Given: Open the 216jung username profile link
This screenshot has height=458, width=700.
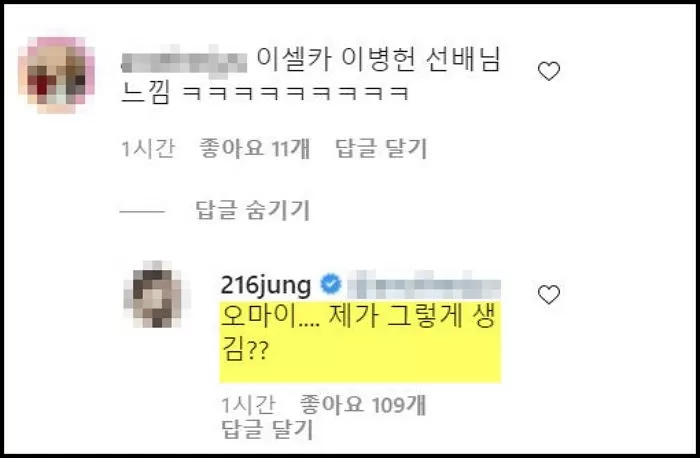Looking at the screenshot, I should pos(266,285).
